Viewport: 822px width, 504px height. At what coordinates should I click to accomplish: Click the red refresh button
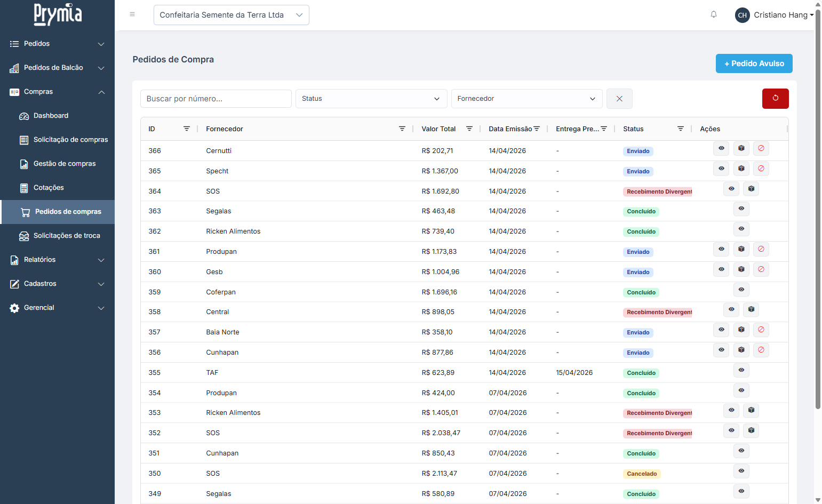click(x=775, y=99)
